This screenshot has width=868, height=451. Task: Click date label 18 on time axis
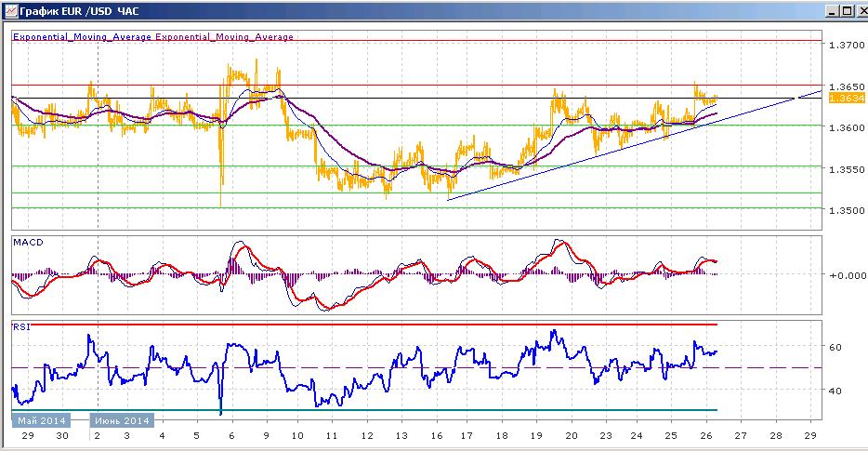click(502, 435)
